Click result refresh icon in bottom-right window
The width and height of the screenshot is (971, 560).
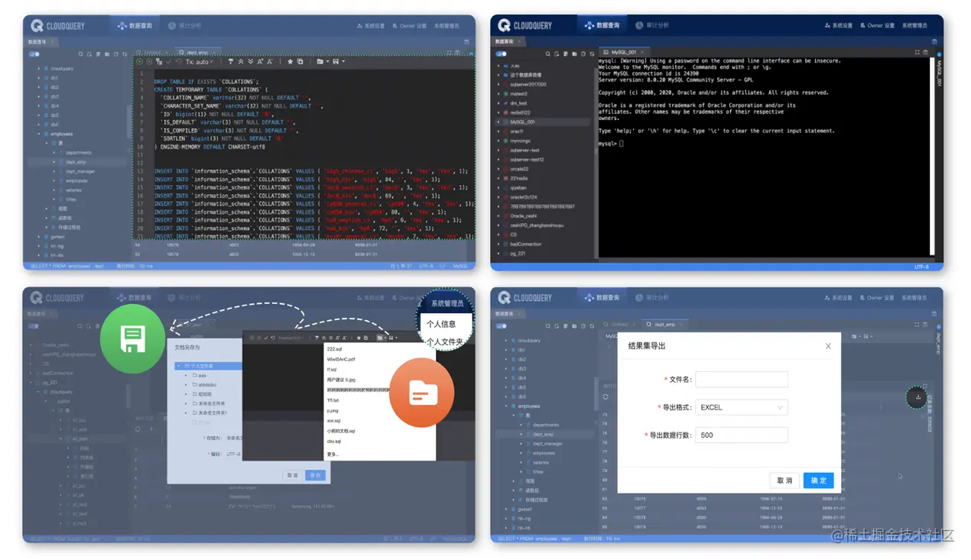coord(606,397)
